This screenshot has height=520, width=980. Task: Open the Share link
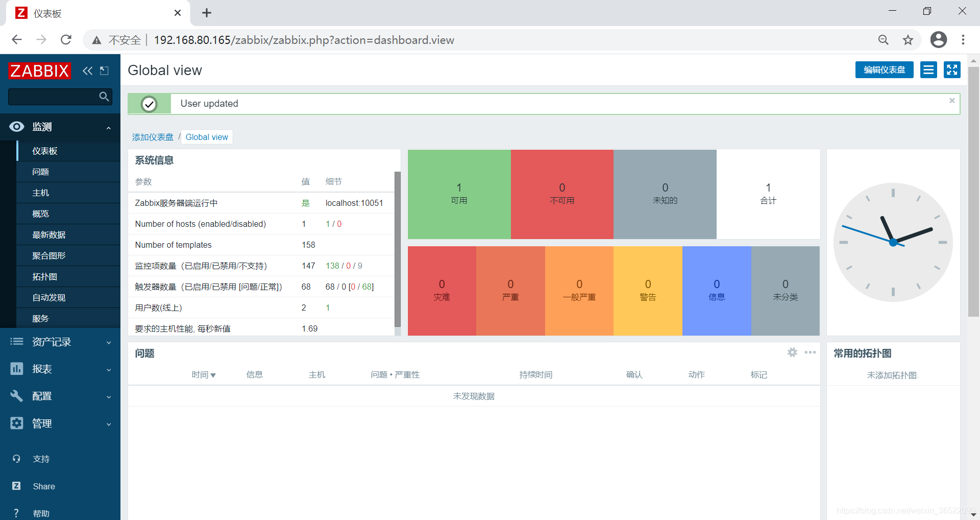44,486
